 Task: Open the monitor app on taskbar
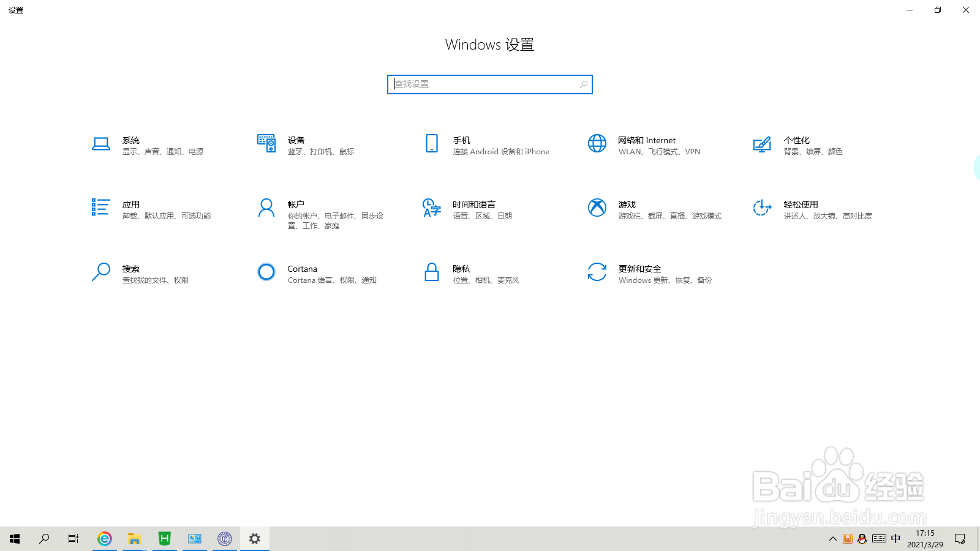point(195,539)
